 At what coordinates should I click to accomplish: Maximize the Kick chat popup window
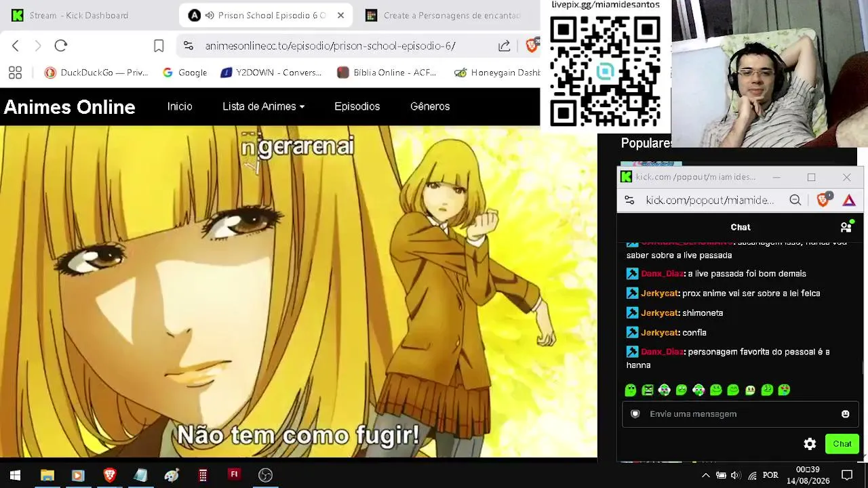click(x=811, y=177)
